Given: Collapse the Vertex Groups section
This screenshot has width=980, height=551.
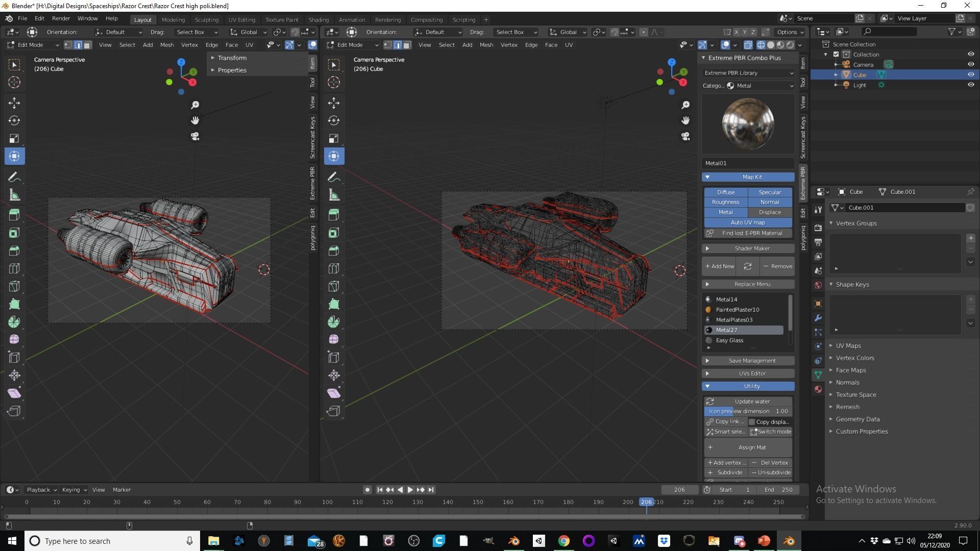Looking at the screenshot, I should [856, 223].
